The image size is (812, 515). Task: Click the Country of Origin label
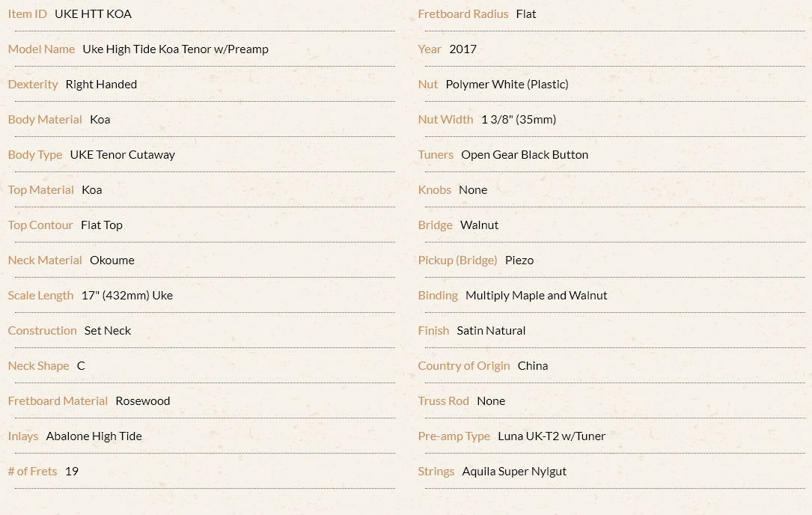[x=463, y=366]
